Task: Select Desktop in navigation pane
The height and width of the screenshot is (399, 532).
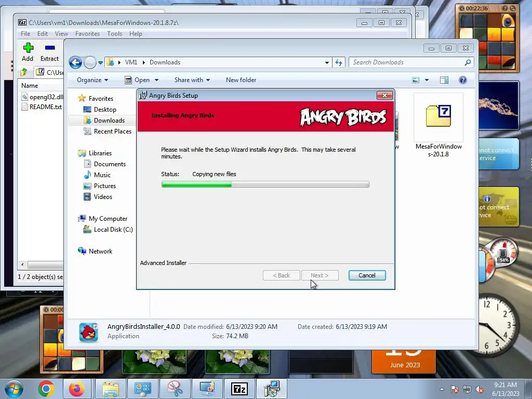Action: click(100, 110)
